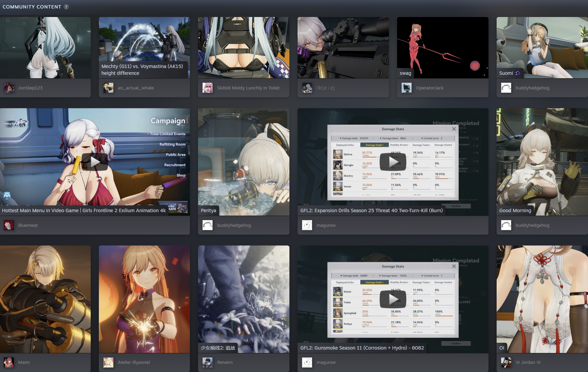Select the Reivern username
This screenshot has width=588, height=372.
coord(225,362)
